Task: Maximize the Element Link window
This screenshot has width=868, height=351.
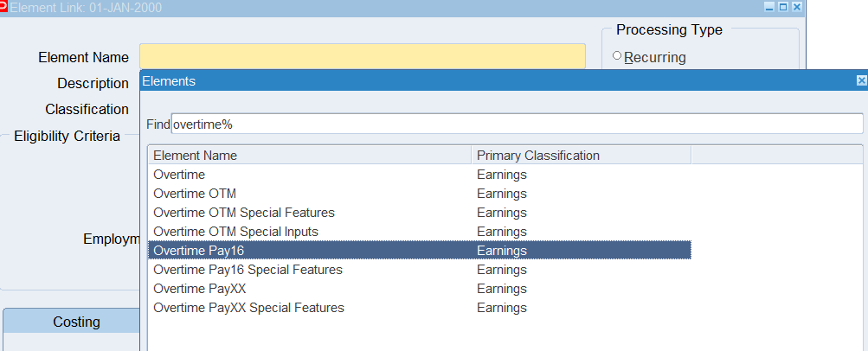Action: 783,7
